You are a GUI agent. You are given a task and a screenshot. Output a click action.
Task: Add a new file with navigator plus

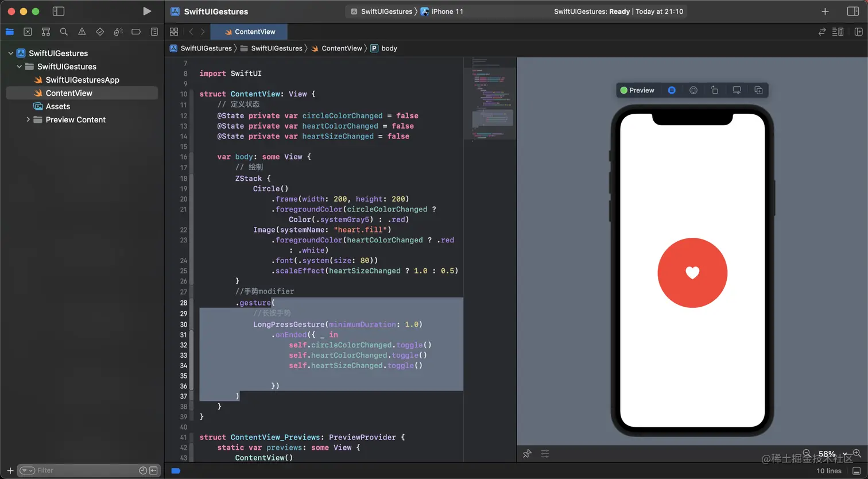point(10,470)
